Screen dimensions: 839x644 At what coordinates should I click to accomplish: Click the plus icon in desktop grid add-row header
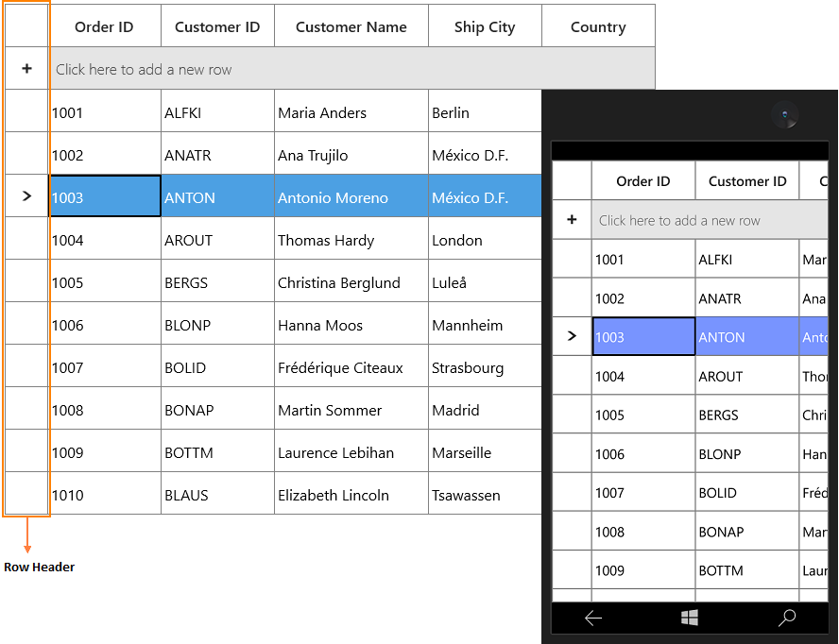26,69
